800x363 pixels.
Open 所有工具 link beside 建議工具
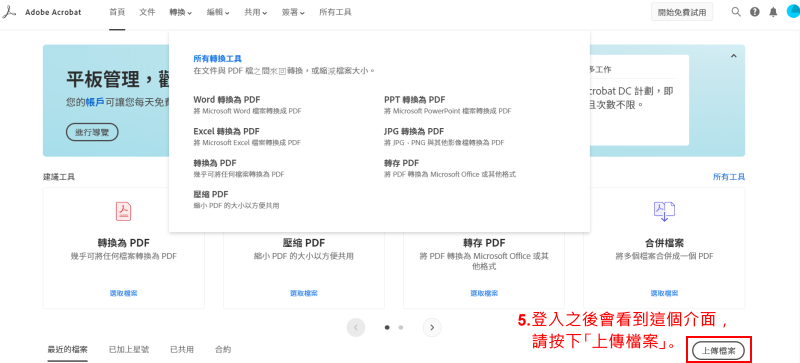coord(729,177)
